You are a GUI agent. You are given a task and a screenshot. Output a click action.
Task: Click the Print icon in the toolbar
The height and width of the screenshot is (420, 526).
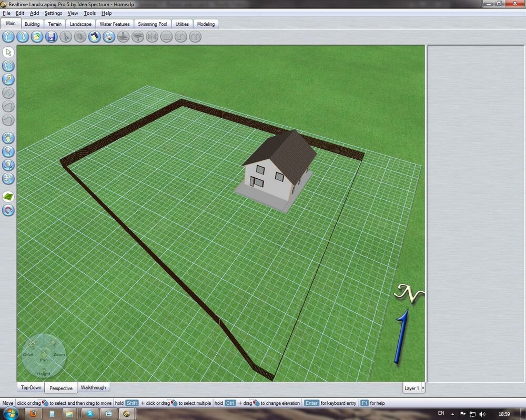109,37
